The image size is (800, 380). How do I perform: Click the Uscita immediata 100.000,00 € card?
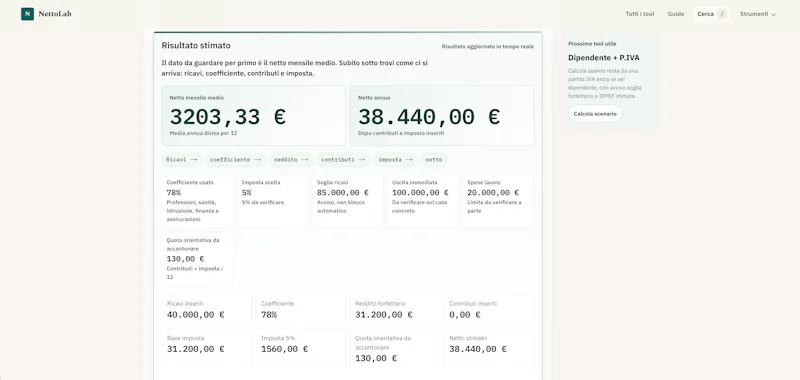pos(422,200)
